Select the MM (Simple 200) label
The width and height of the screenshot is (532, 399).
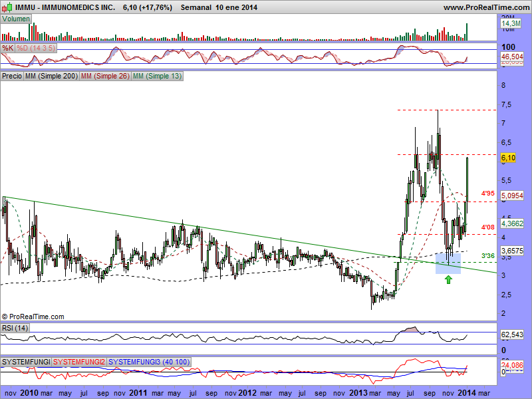point(51,76)
